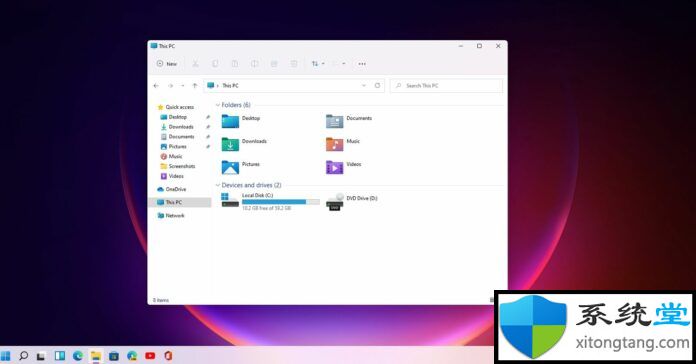Click the This PC address bar path

pos(230,86)
